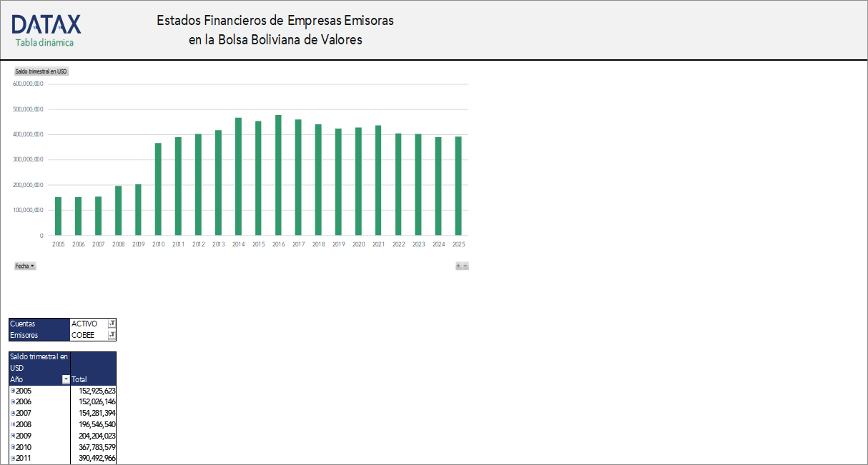Screen dimensions: 868x465
Task: Click the minus collapse-entire-field icon below the chart
Action: point(464,265)
